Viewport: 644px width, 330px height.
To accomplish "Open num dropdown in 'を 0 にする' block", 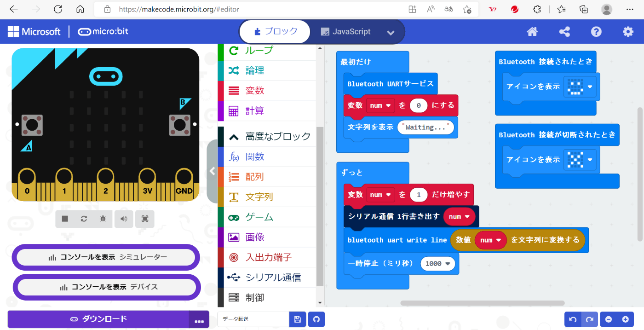I will pos(380,105).
